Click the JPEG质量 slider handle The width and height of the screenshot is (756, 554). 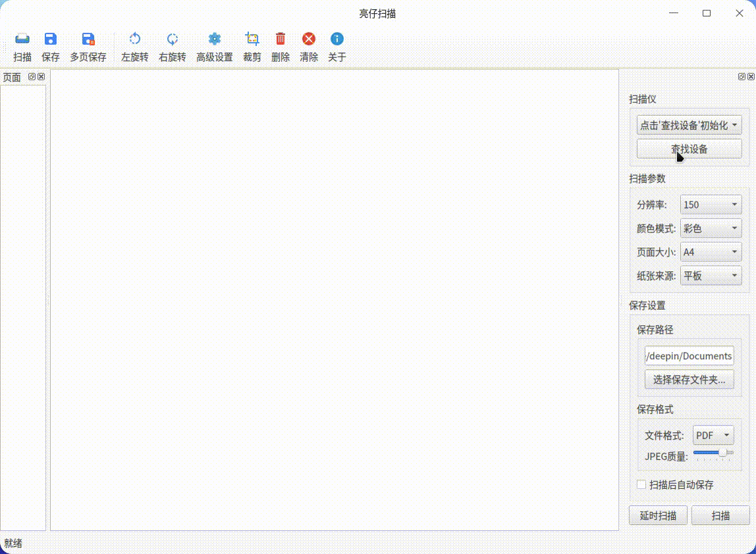(x=722, y=453)
